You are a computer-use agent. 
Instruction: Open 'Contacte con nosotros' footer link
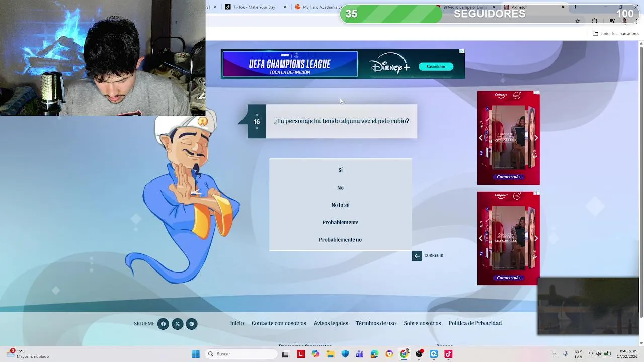click(279, 323)
